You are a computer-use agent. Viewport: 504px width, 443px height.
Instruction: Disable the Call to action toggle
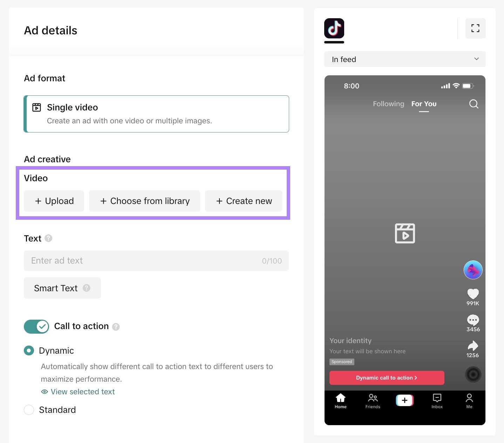36,326
